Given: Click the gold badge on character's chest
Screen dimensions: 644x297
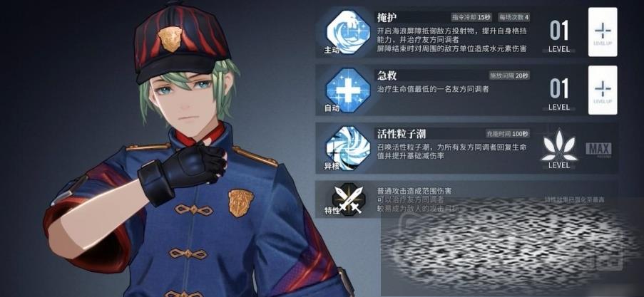Looking at the screenshot, I should (x=240, y=203).
